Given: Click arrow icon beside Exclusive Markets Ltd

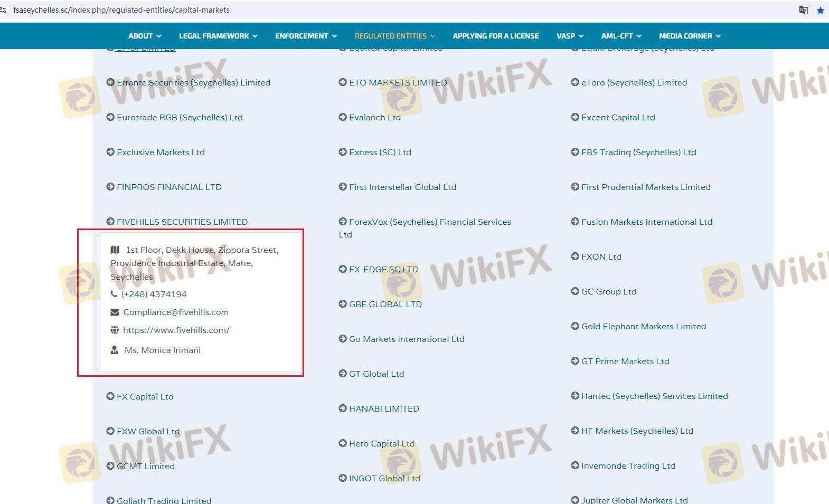Looking at the screenshot, I should pos(110,152).
